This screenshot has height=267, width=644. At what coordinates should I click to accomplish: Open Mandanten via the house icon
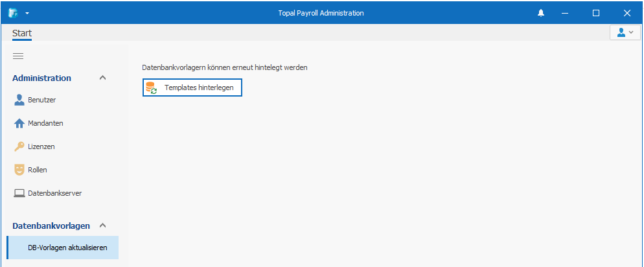click(x=19, y=123)
